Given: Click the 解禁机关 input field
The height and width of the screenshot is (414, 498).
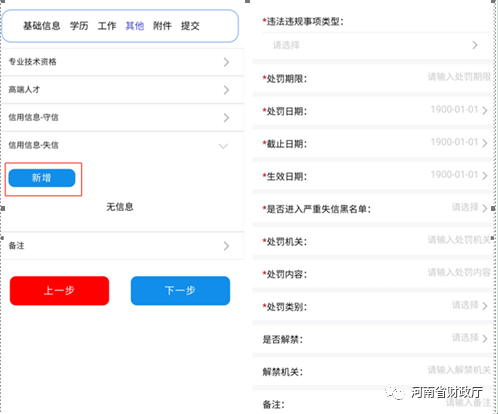Looking at the screenshot, I should (459, 370).
